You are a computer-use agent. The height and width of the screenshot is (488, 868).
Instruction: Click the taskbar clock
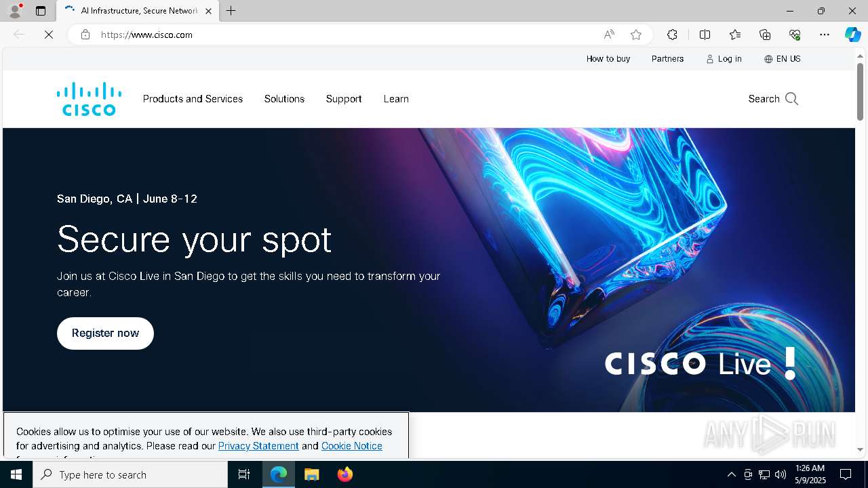[810, 474]
